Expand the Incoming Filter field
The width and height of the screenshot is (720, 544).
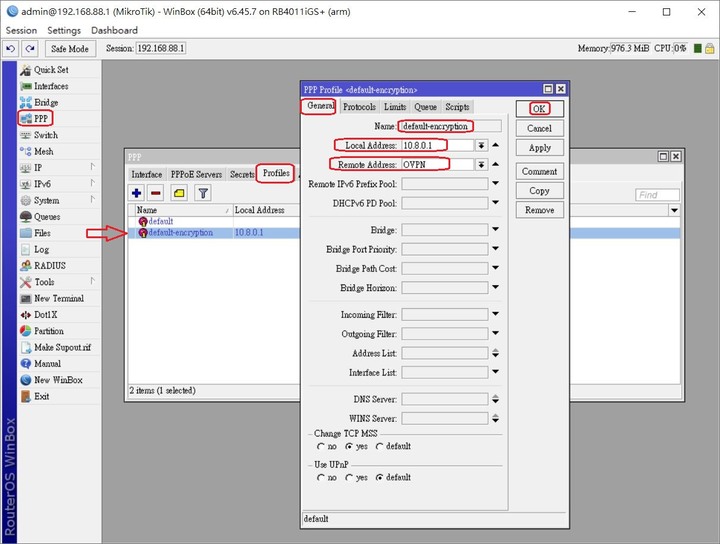click(x=495, y=314)
